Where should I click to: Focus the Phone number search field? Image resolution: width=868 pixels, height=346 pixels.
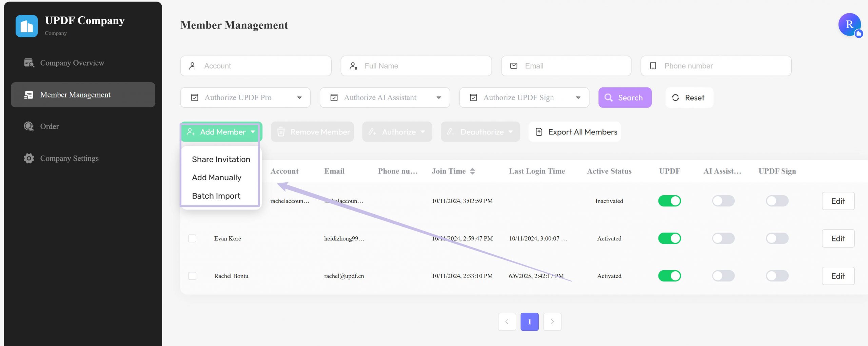(x=716, y=66)
